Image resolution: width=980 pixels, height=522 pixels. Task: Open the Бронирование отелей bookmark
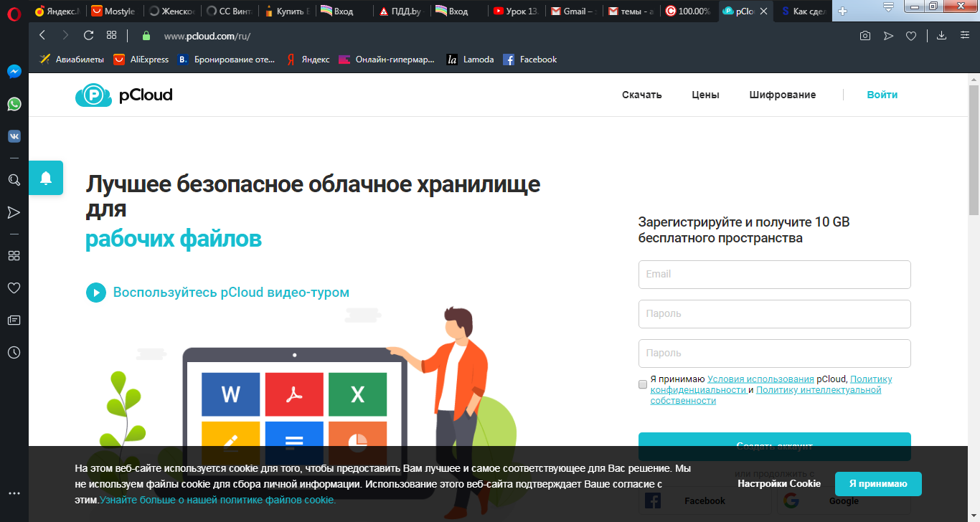coord(226,60)
